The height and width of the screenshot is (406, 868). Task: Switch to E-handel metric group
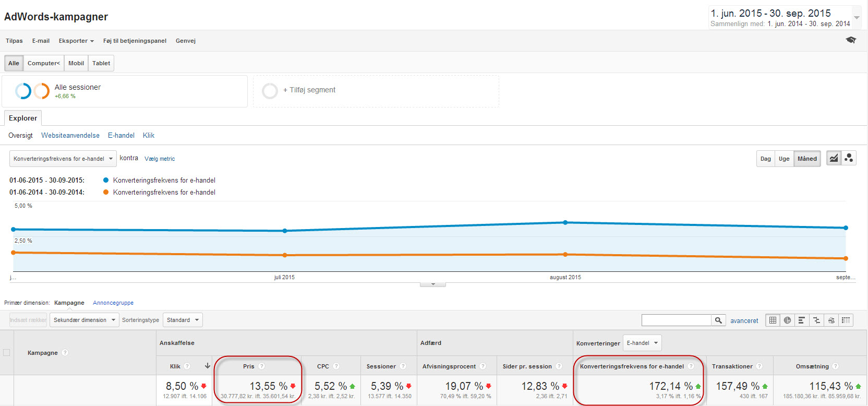tap(121, 135)
